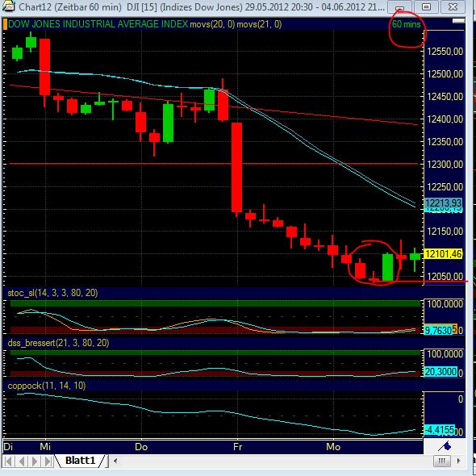The height and width of the screenshot is (476, 476).
Task: Go to the previous sheet tab
Action: pyautogui.click(x=21, y=461)
